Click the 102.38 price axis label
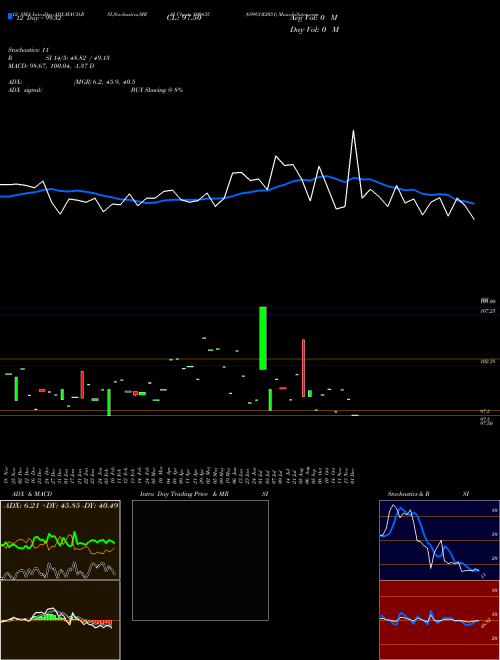Screen dimensions: 500x660 487,361
